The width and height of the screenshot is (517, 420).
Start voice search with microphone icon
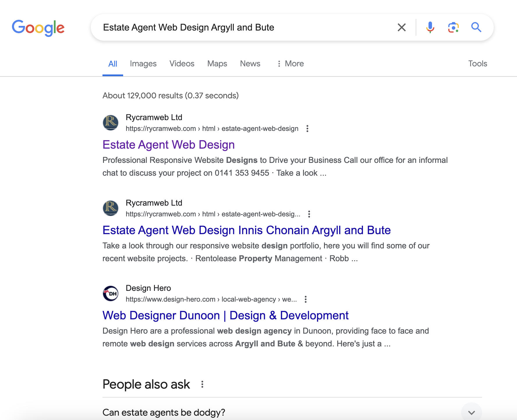tap(430, 28)
